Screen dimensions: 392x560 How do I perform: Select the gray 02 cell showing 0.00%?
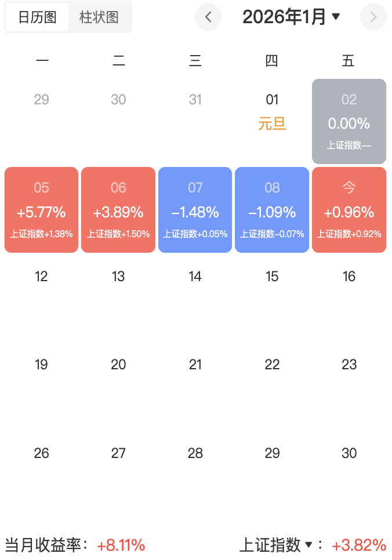click(x=349, y=121)
